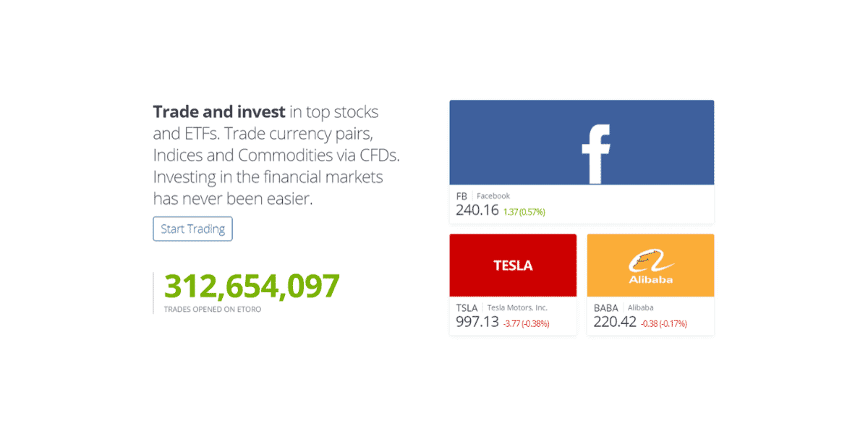Open the FB ticker symbol
The image size is (868, 434).
[462, 195]
